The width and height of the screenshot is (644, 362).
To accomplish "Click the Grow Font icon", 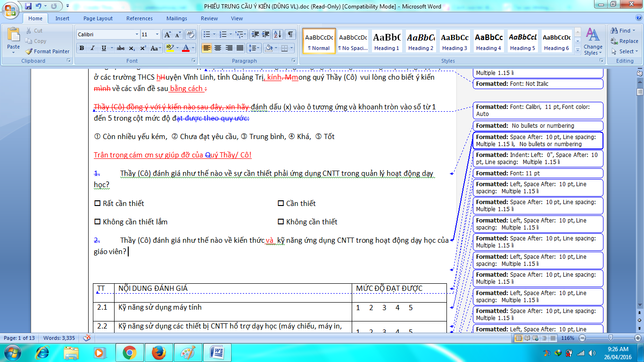I will point(167,34).
